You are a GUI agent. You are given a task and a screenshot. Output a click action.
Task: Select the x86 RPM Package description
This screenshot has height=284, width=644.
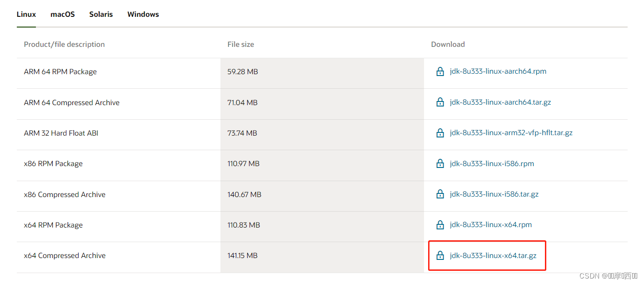click(53, 164)
